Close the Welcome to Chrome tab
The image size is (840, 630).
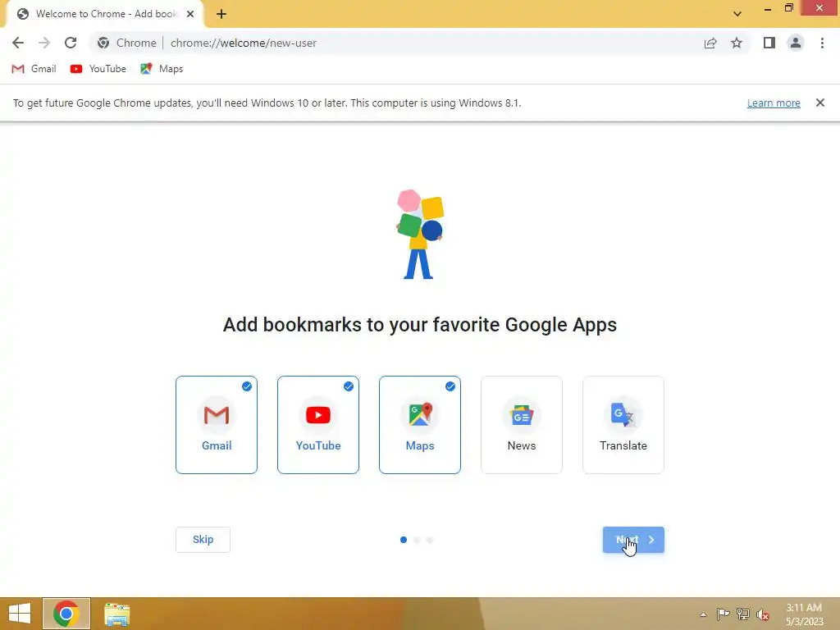(190, 14)
